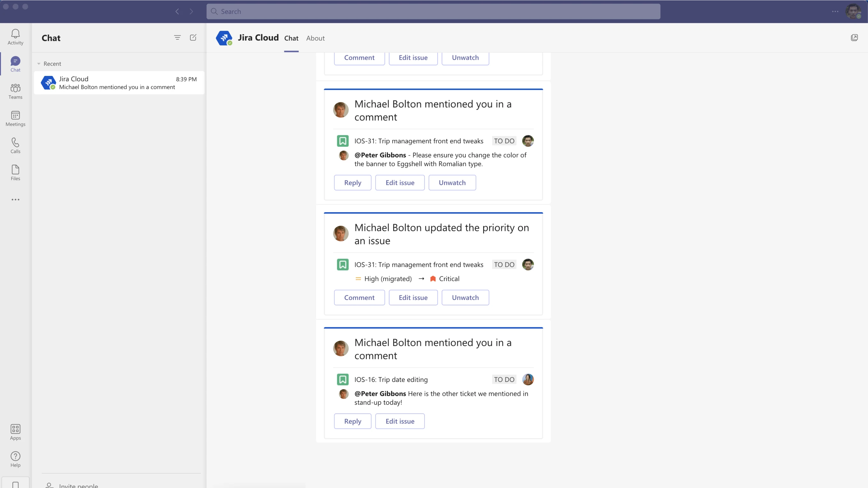Viewport: 868px width, 488px height.
Task: Click Unwatch on the IOS-31 mention card
Action: click(x=452, y=183)
